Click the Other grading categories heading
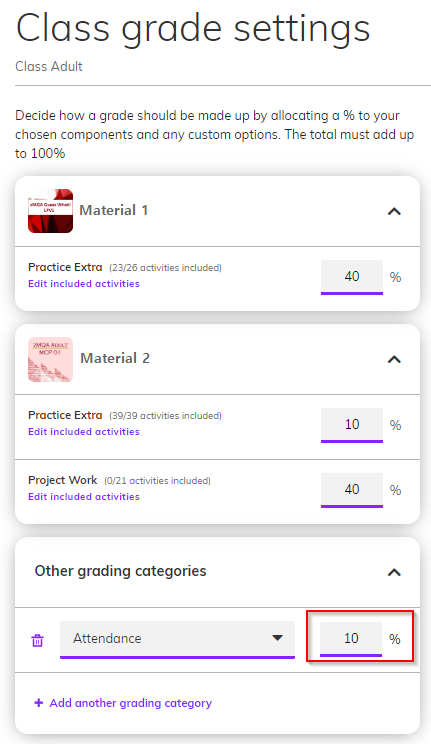 [121, 571]
